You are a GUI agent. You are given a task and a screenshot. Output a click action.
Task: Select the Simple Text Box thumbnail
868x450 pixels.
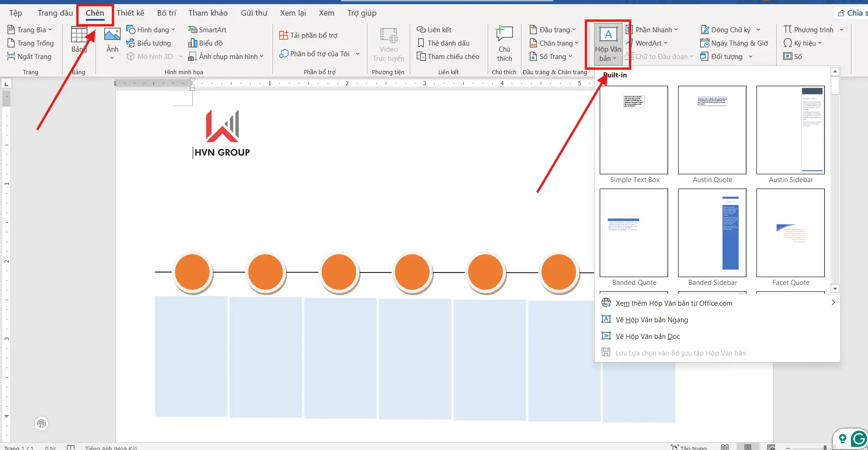pyautogui.click(x=634, y=130)
